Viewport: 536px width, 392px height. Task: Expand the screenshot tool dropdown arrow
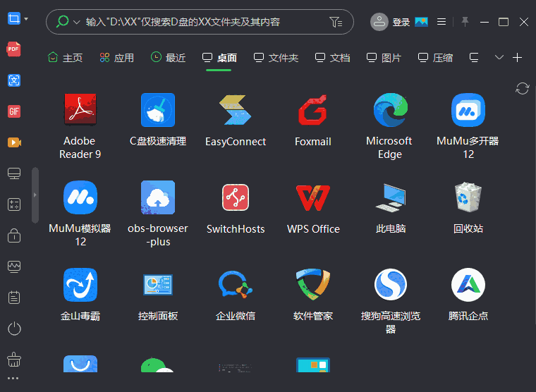tap(27, 19)
